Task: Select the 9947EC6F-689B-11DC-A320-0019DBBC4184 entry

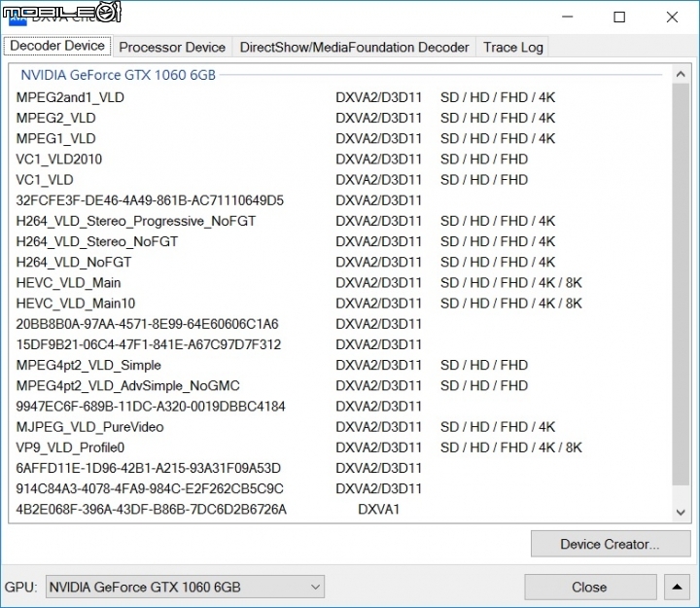Action: (339, 406)
